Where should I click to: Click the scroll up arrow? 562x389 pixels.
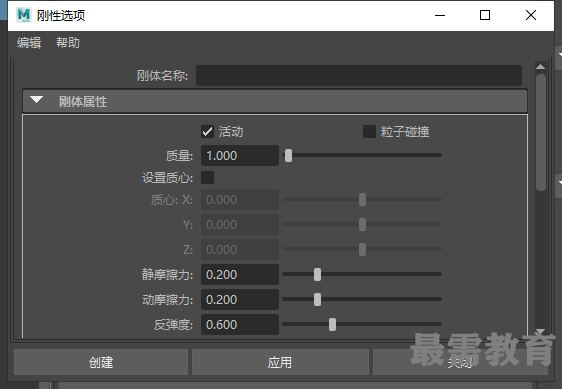[x=540, y=67]
